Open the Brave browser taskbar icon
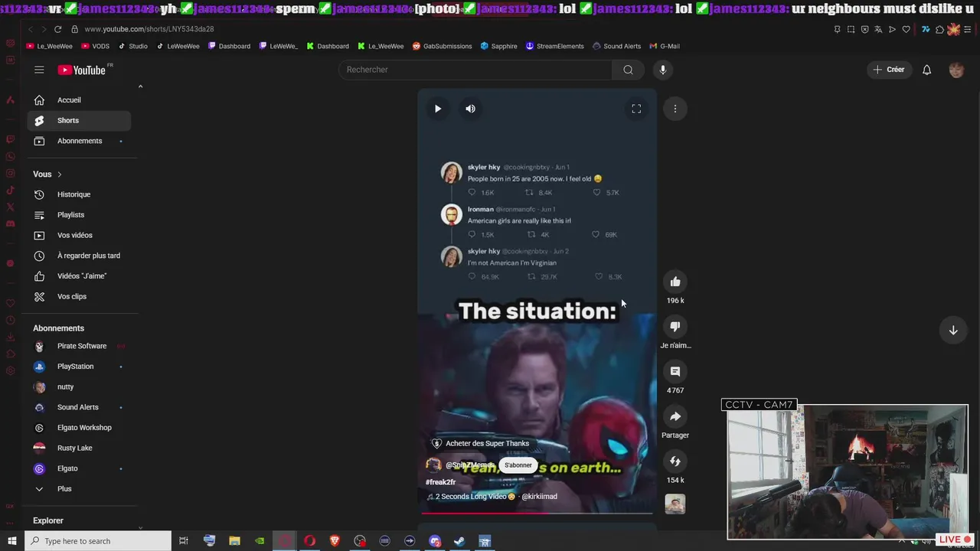This screenshot has height=551, width=980. 335,541
